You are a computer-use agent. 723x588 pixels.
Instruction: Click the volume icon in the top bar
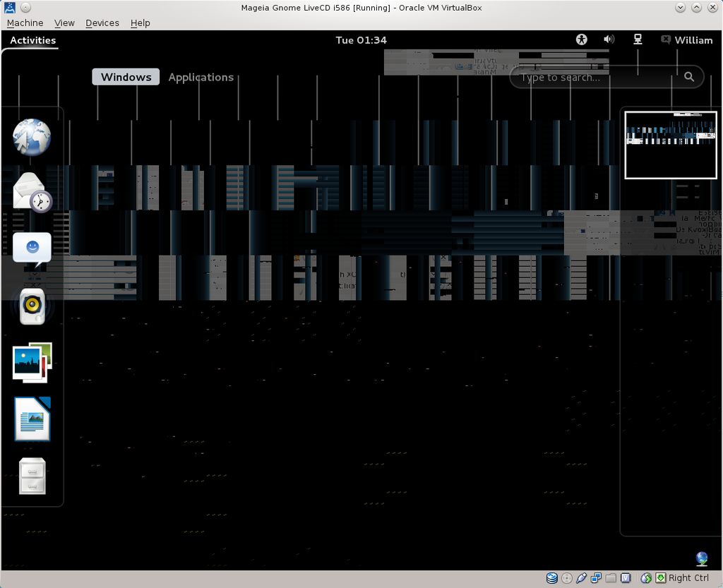click(x=609, y=40)
